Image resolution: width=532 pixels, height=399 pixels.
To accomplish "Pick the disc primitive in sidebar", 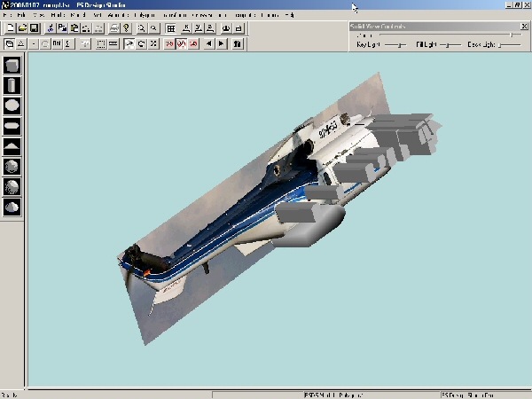I will point(12,105).
